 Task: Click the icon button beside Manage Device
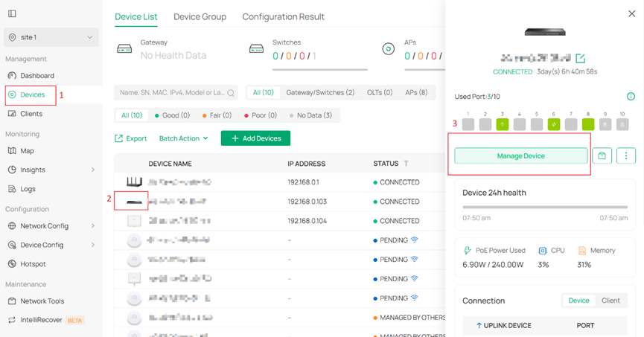602,156
